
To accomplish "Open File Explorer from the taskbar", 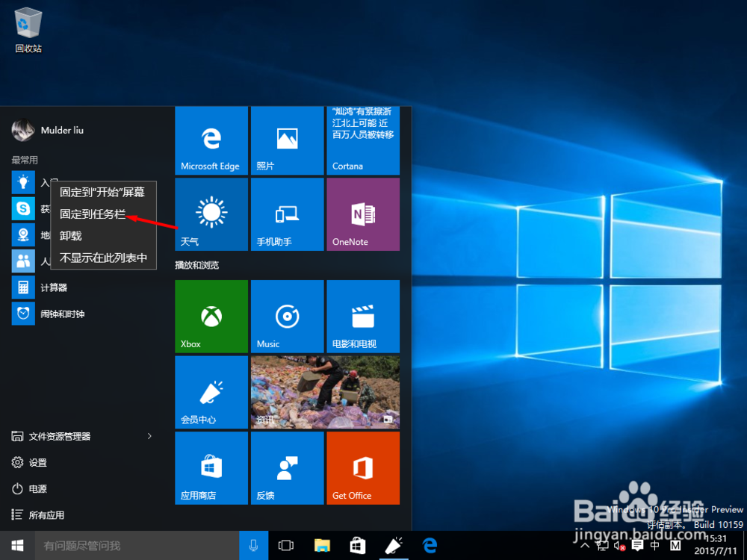I will 323,546.
